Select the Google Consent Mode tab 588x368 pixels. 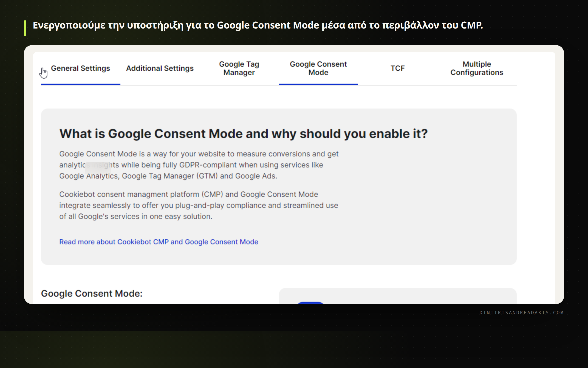[318, 68]
